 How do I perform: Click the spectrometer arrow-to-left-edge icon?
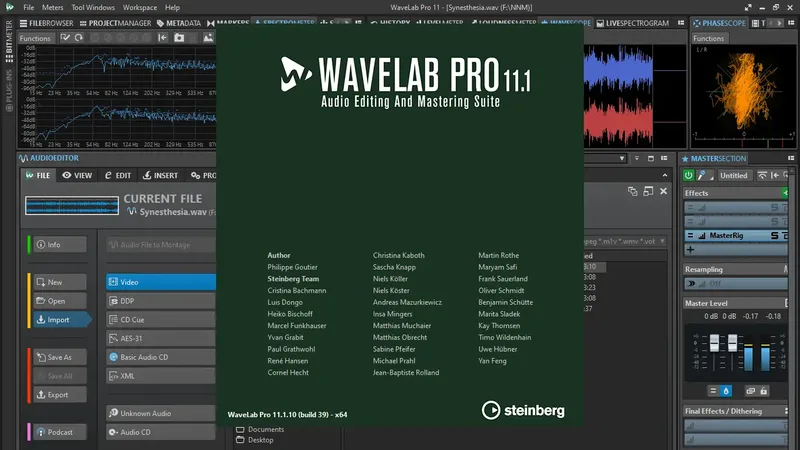coord(162,38)
